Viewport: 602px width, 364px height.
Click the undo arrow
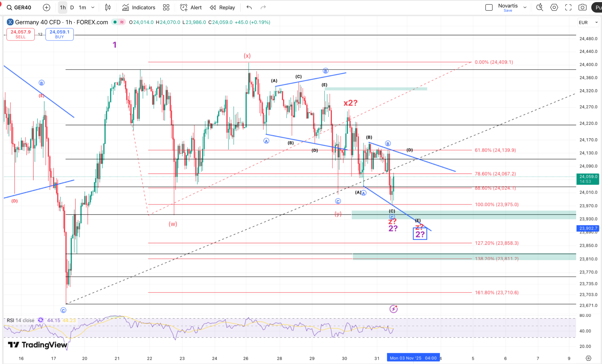point(249,8)
